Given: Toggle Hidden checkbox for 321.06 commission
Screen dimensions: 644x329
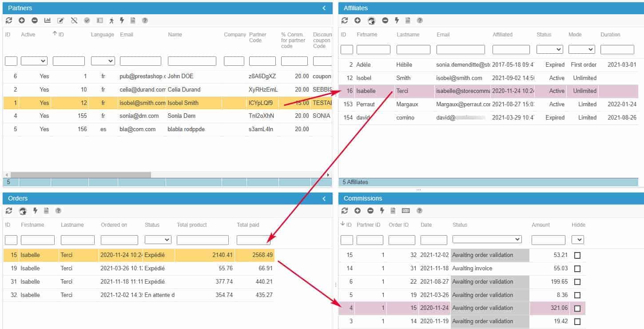Looking at the screenshot, I should 577,309.
